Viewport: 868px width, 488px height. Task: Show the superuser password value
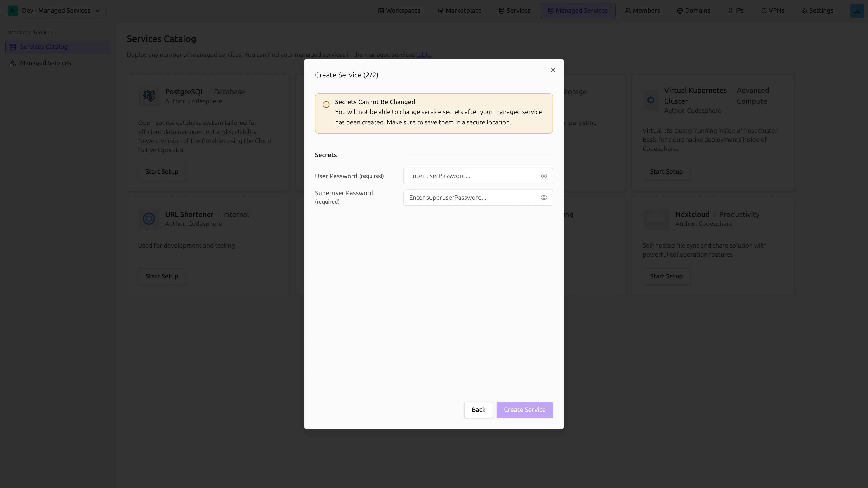pos(543,198)
